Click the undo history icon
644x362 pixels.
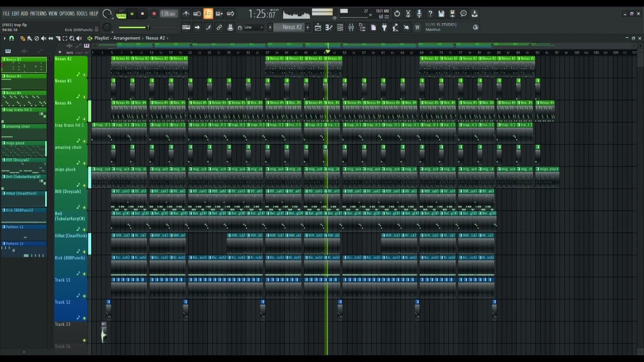point(397,14)
